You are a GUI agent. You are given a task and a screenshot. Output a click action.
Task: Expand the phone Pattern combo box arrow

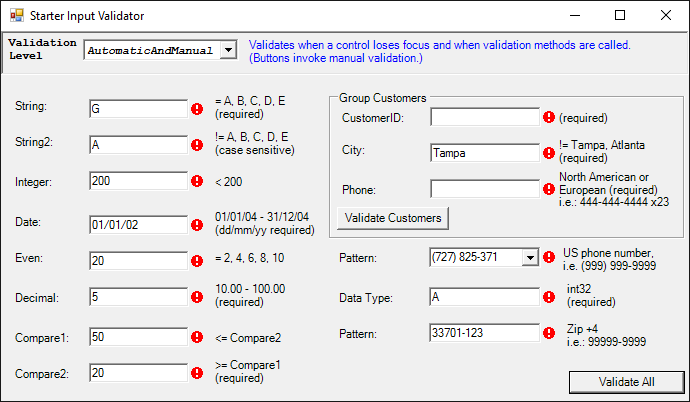[530, 258]
